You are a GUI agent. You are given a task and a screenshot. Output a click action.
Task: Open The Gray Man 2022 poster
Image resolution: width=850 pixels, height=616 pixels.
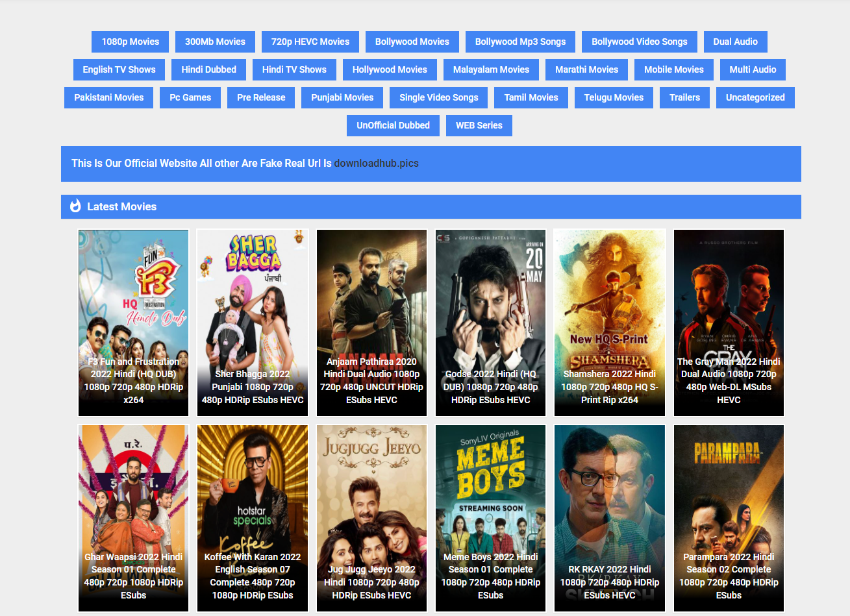pos(729,323)
